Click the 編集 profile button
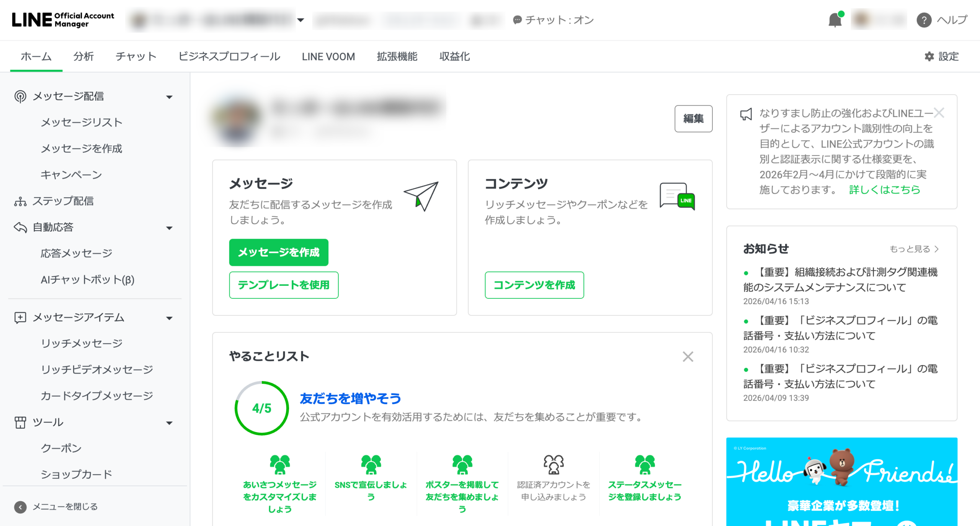This screenshot has height=526, width=980. 693,119
